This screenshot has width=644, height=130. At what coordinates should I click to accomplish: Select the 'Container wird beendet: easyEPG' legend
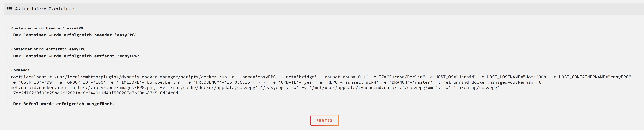47,28
